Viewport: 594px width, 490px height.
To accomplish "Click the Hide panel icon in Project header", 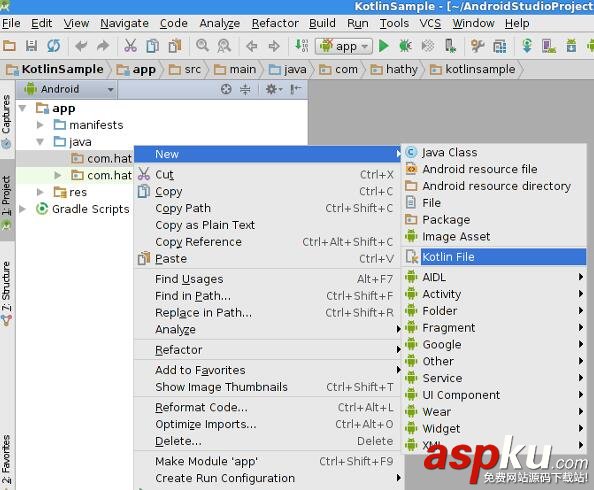I will coord(295,89).
